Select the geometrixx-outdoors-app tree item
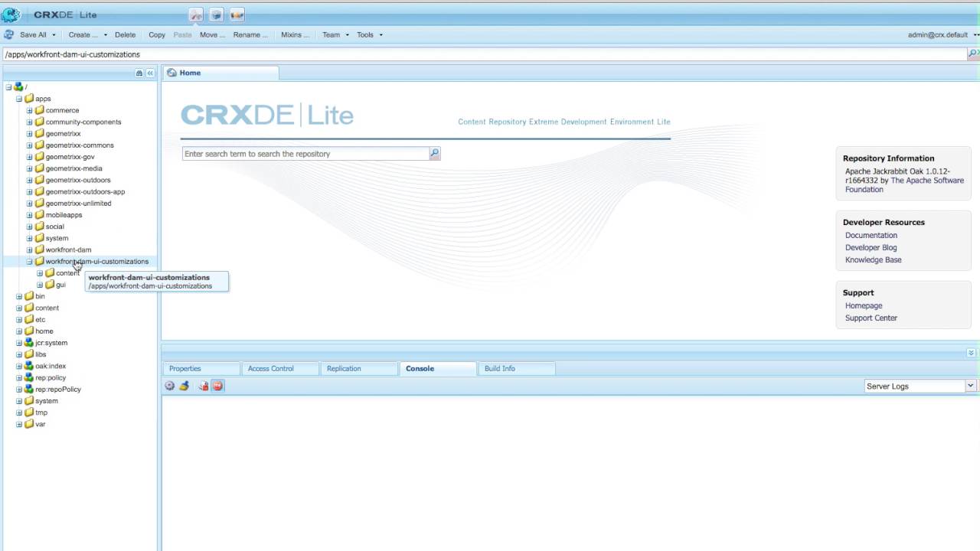The height and width of the screenshot is (551, 980). pyautogui.click(x=85, y=191)
